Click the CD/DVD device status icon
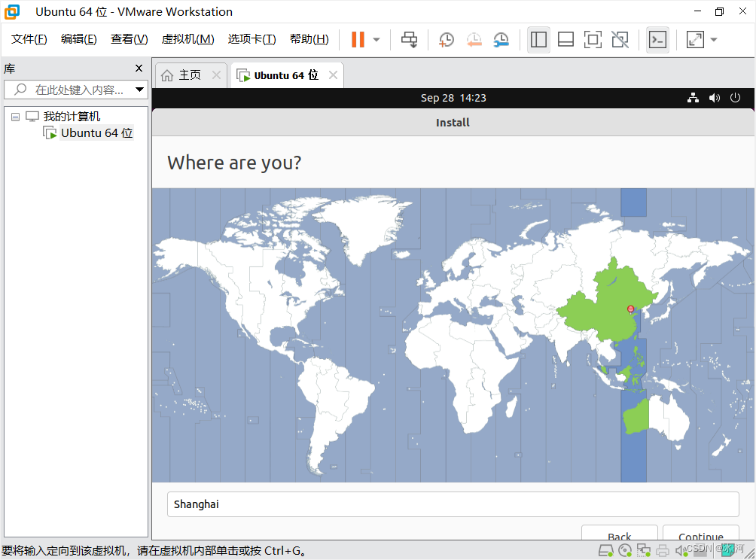 [x=625, y=550]
